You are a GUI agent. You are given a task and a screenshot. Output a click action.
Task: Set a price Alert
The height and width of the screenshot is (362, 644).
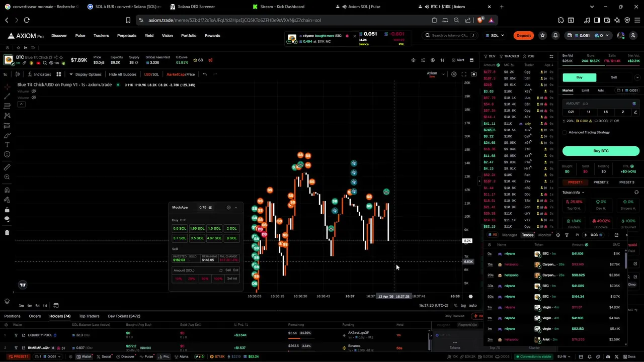(x=458, y=60)
